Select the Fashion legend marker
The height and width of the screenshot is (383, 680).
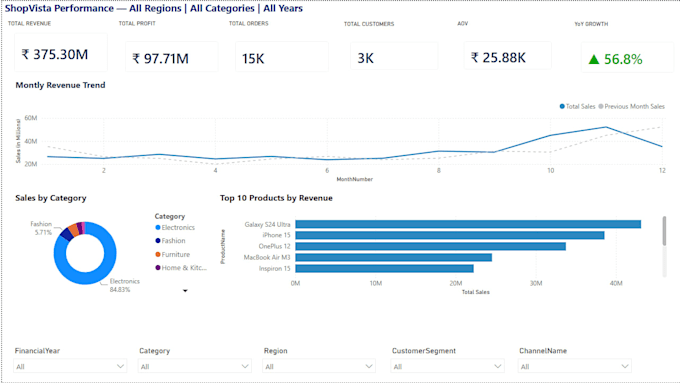pyautogui.click(x=158, y=241)
